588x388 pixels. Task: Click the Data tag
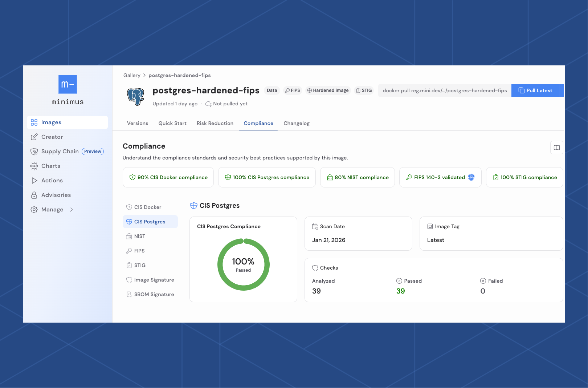(x=272, y=90)
